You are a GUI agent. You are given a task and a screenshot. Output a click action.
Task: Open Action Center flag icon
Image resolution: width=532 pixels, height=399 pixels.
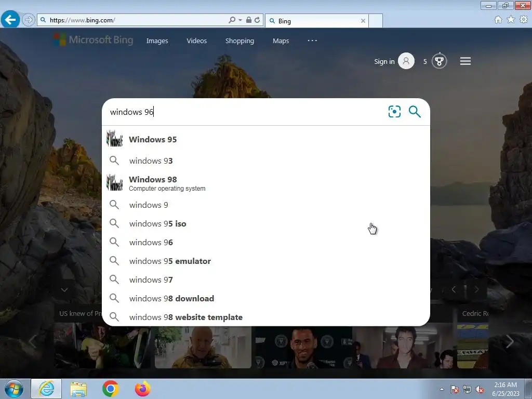tap(454, 389)
